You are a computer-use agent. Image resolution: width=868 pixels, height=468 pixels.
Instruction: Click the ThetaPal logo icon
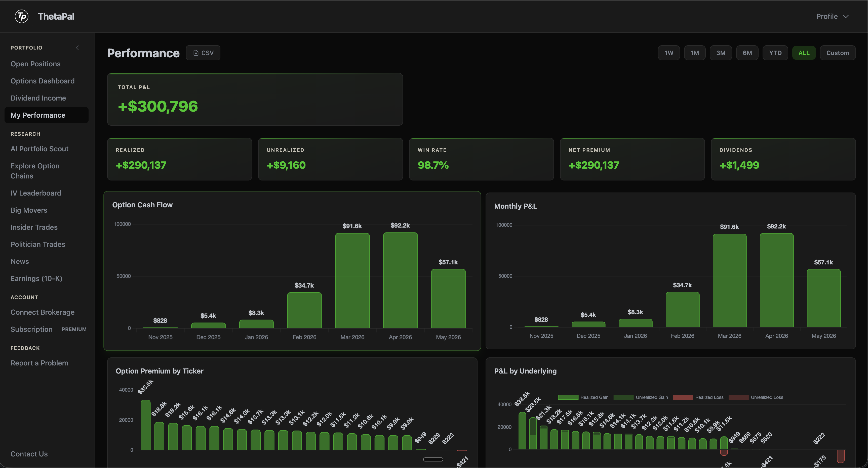pos(22,16)
